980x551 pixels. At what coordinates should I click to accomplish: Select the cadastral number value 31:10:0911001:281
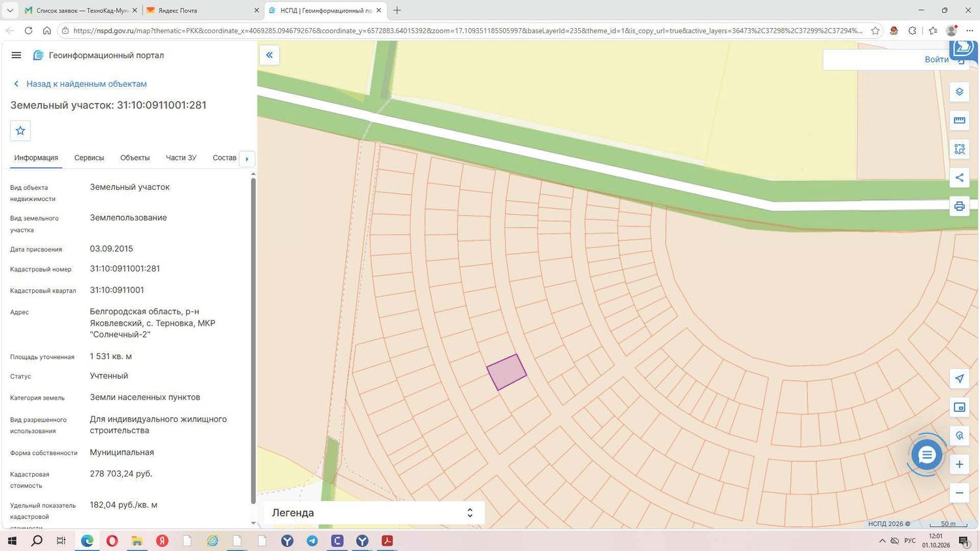pyautogui.click(x=125, y=269)
